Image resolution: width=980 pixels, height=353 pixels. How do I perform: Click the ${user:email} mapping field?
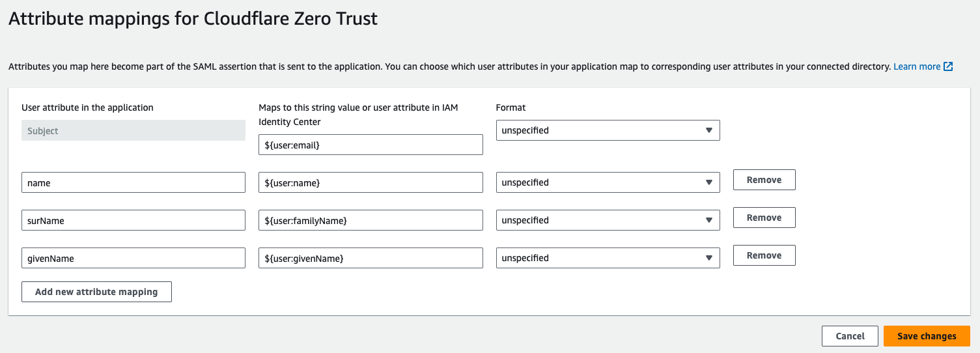coord(371,145)
